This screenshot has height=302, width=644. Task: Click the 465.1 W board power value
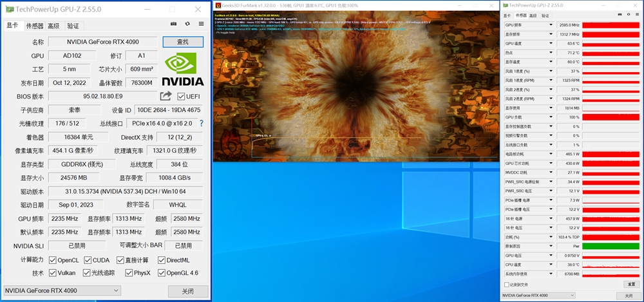(569, 154)
